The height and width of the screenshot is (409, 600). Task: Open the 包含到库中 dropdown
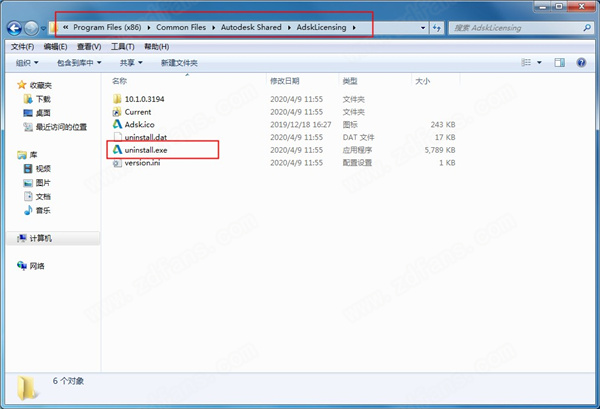coord(79,63)
